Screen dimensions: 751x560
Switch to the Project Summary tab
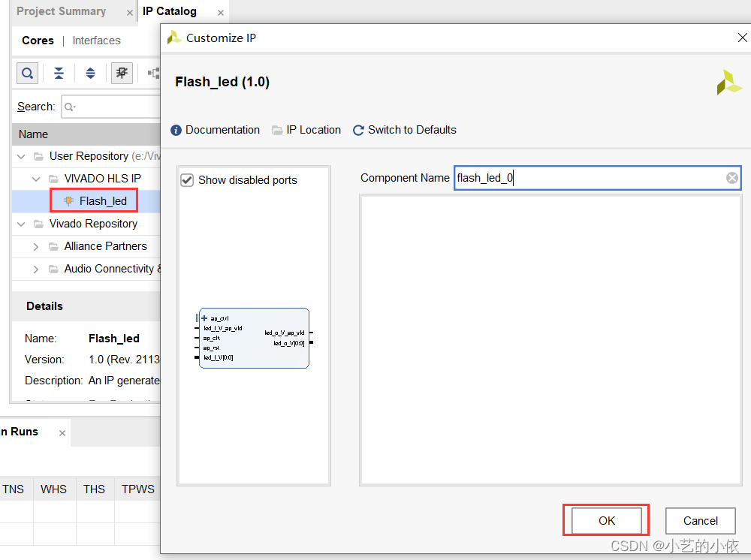click(62, 11)
